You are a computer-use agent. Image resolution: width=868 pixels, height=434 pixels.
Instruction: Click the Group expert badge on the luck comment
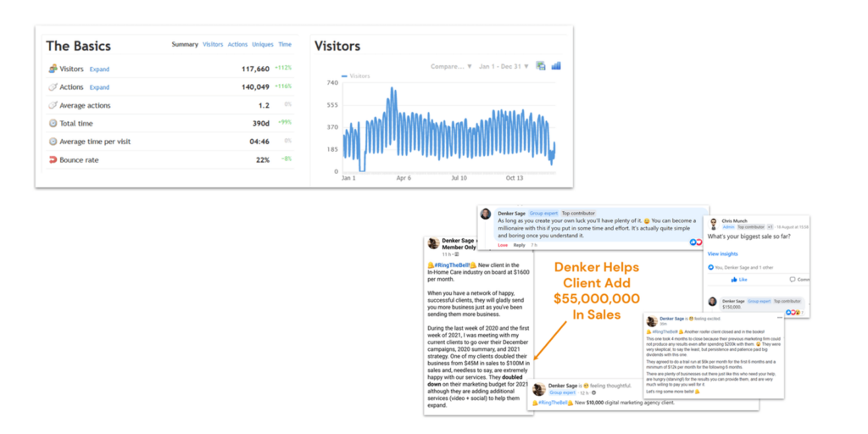[543, 213]
